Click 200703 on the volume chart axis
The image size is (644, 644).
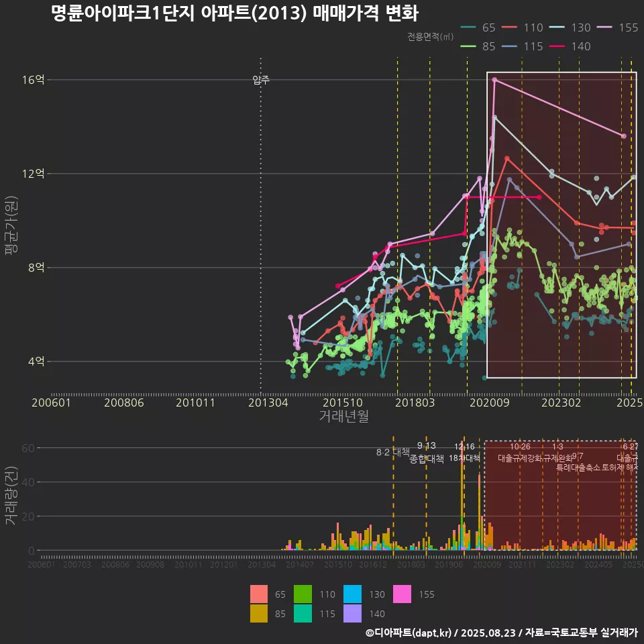pos(77,565)
